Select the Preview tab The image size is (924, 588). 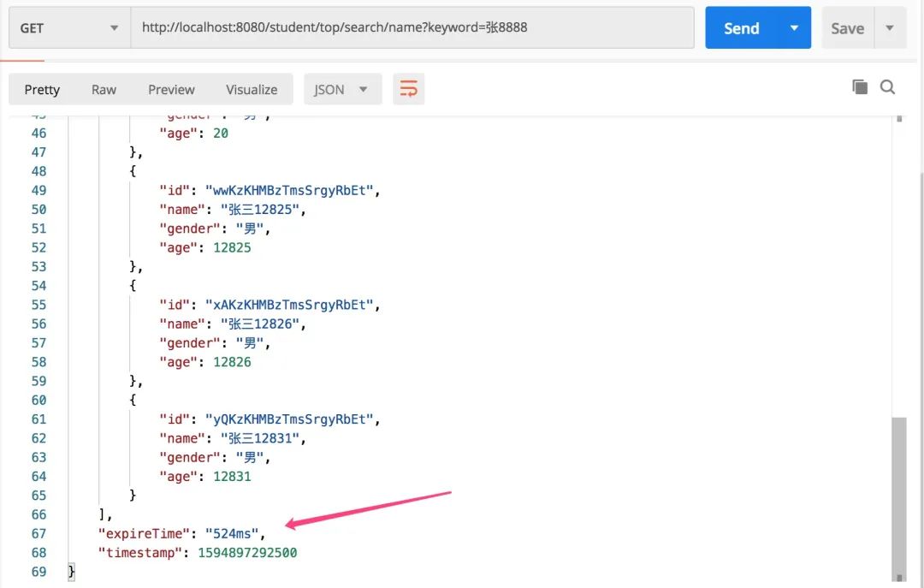point(171,89)
